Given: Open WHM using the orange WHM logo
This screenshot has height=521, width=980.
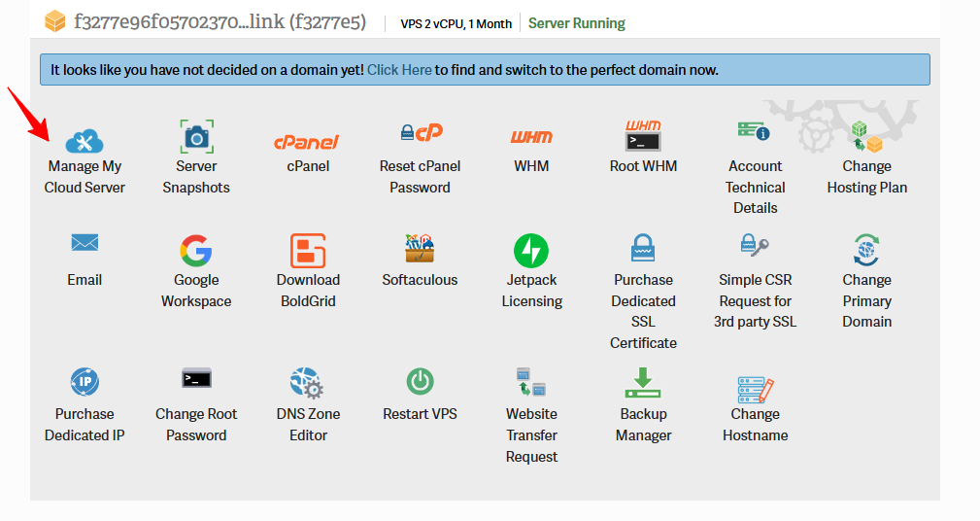Looking at the screenshot, I should click(x=531, y=137).
